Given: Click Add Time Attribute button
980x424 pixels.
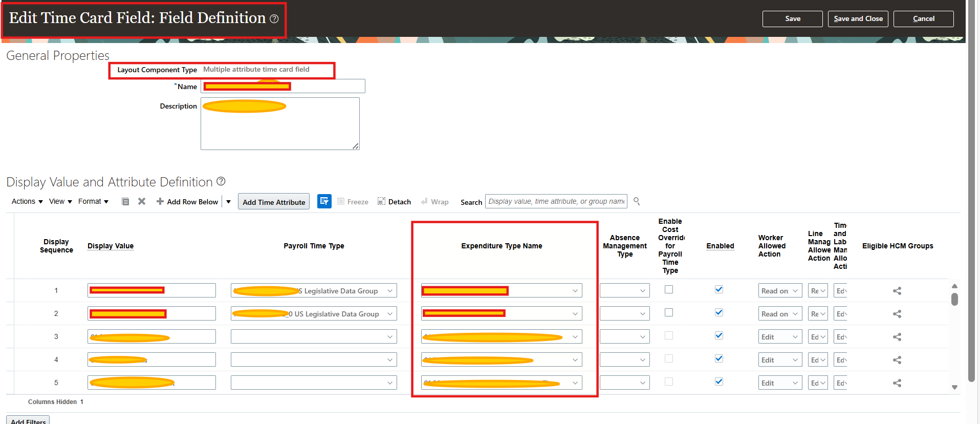Looking at the screenshot, I should 274,202.
